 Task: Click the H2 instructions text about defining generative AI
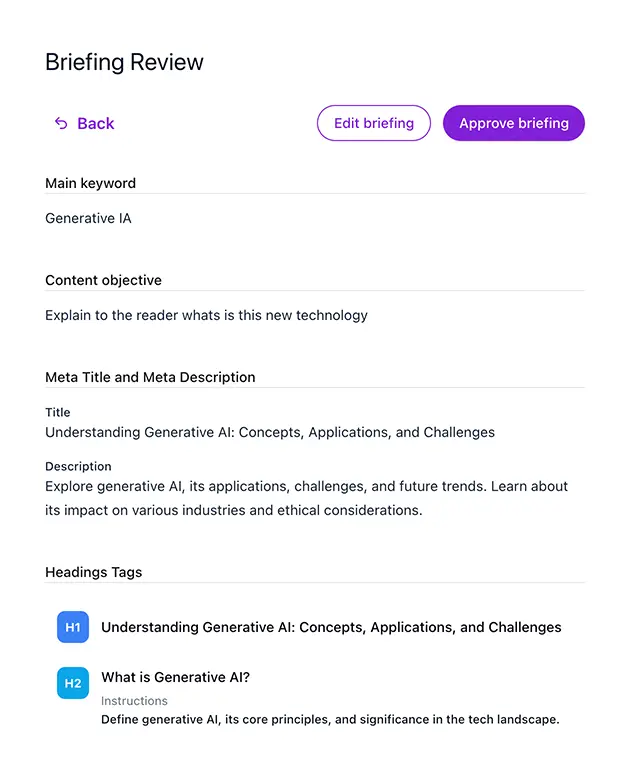(330, 719)
